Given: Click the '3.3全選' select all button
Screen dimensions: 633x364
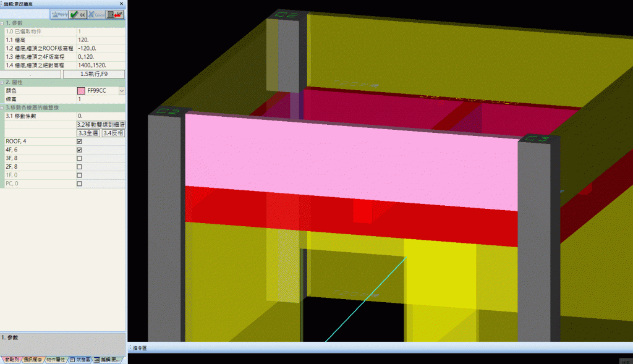Looking at the screenshot, I should click(88, 133).
